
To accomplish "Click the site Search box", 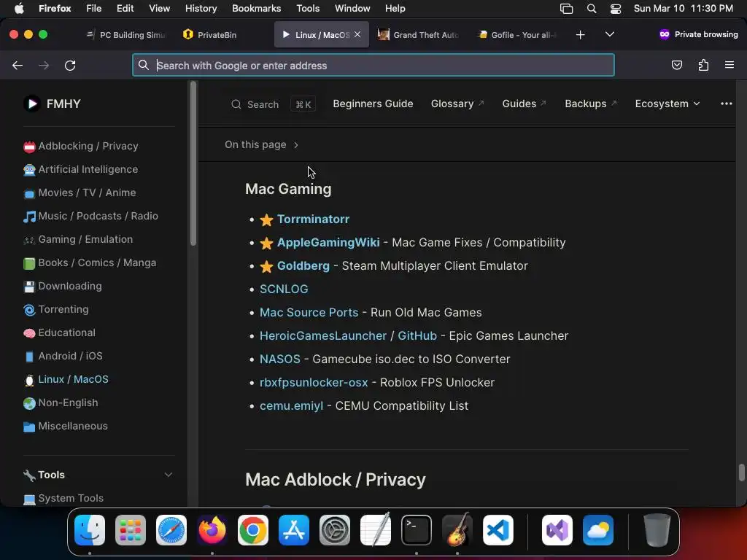I will pos(273,104).
